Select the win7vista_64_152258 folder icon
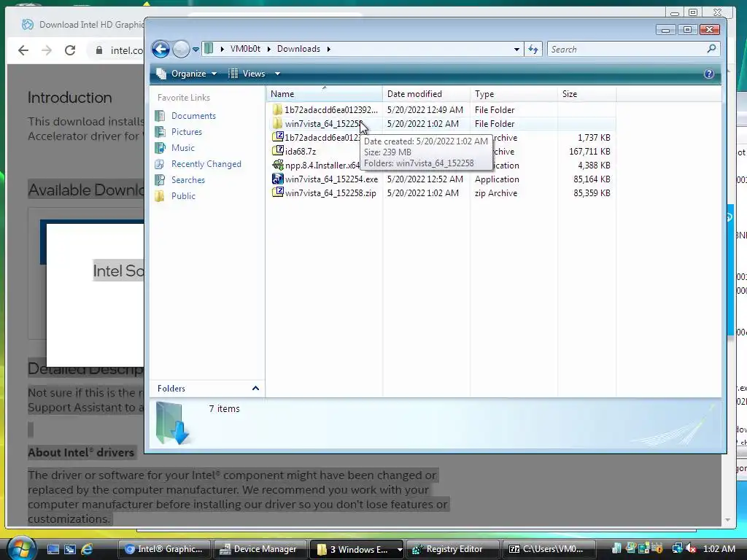The height and width of the screenshot is (560, 747). tap(277, 124)
